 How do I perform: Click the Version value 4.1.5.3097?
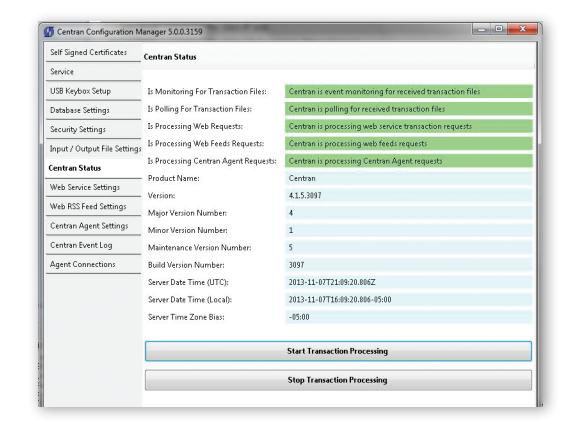click(408, 196)
